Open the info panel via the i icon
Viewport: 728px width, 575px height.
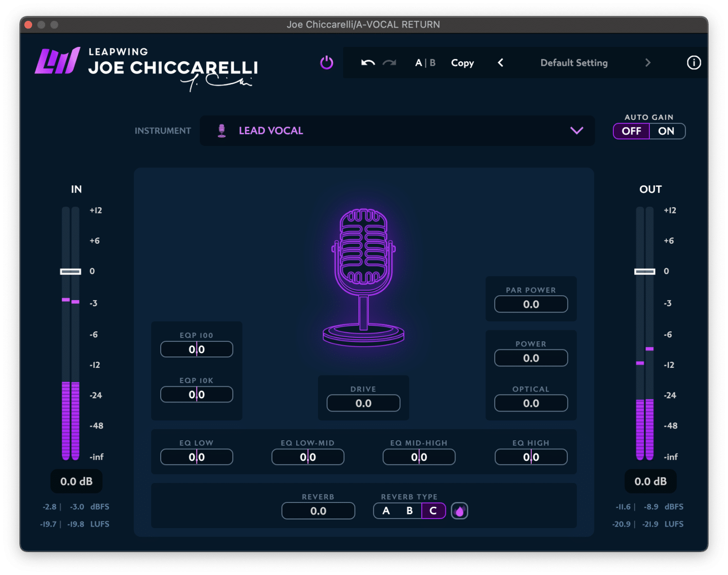tap(693, 63)
